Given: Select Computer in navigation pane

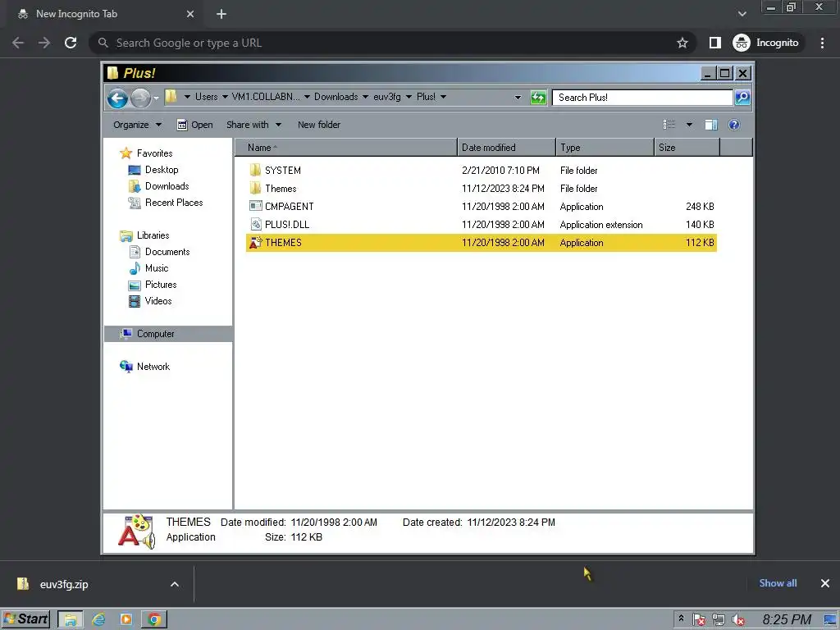Looking at the screenshot, I should click(168, 334).
